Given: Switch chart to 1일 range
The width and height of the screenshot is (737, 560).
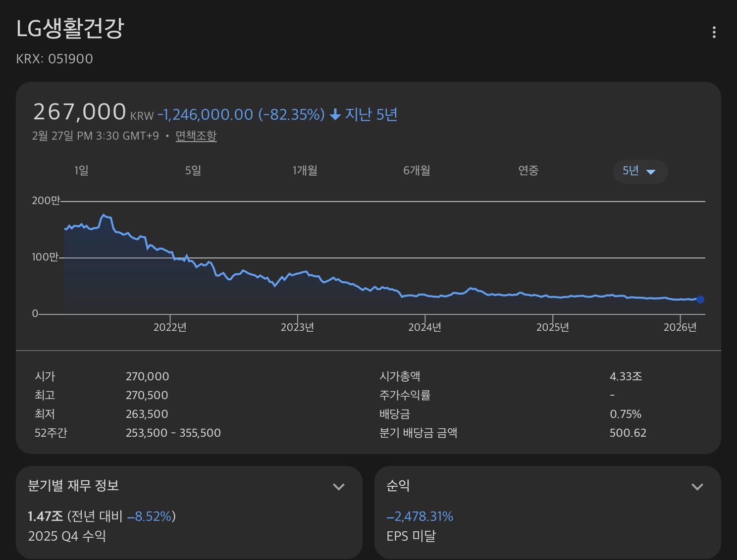Looking at the screenshot, I should (81, 171).
